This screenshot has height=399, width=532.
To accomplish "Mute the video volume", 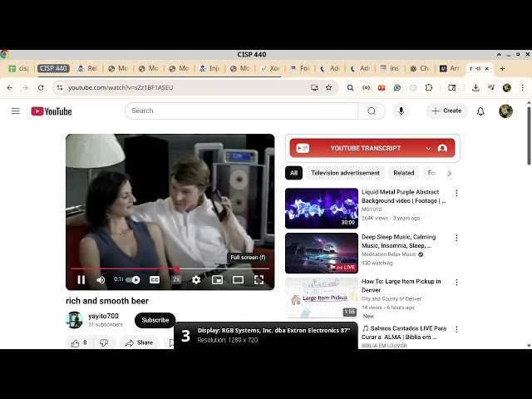I will [101, 280].
